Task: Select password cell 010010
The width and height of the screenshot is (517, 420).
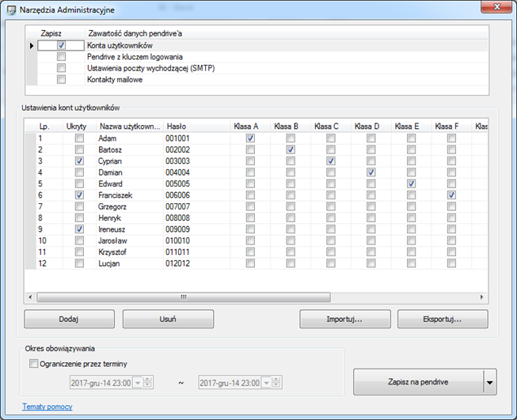Action: (197, 240)
